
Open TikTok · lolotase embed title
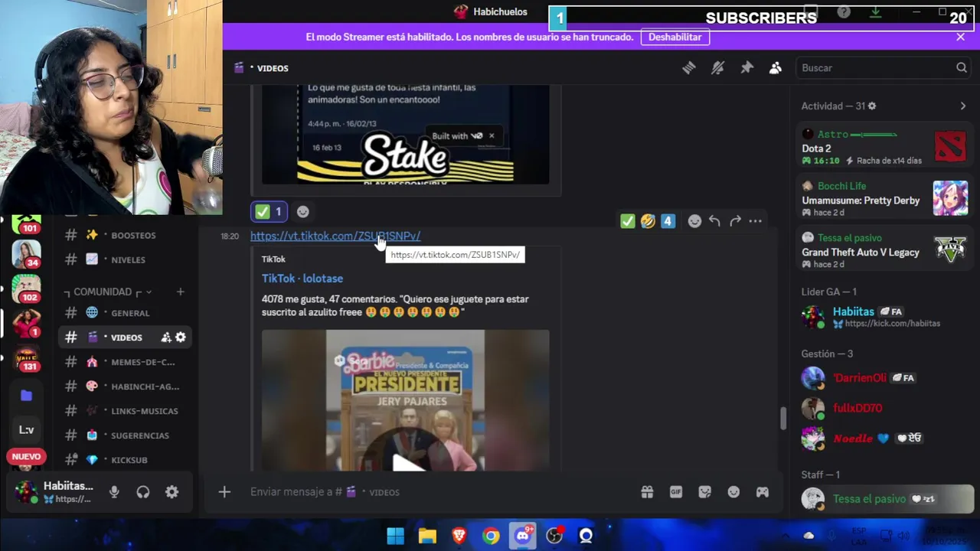pos(302,279)
